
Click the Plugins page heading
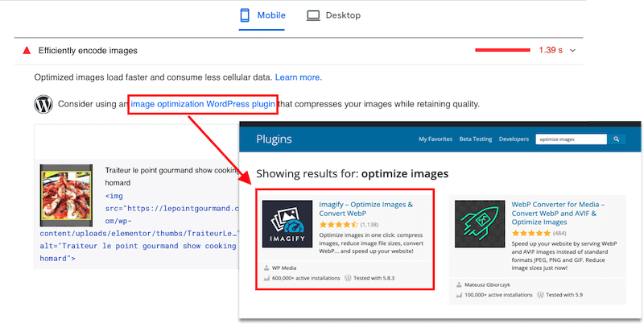click(274, 139)
